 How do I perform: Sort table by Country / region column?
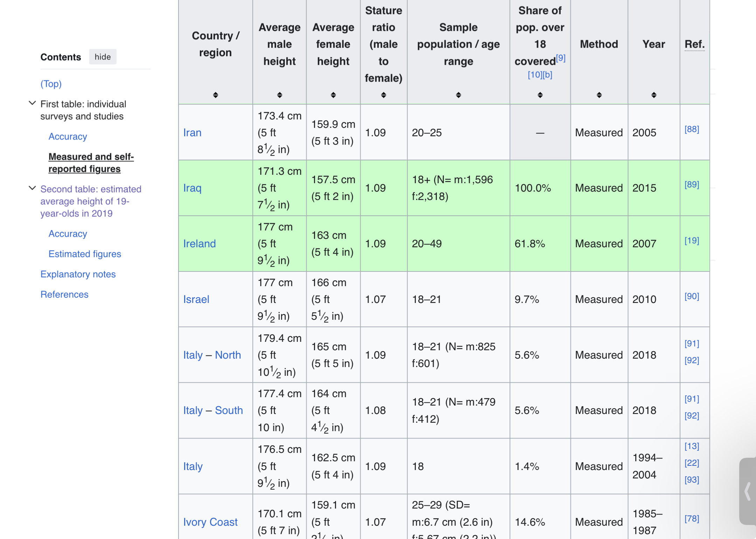(x=215, y=95)
